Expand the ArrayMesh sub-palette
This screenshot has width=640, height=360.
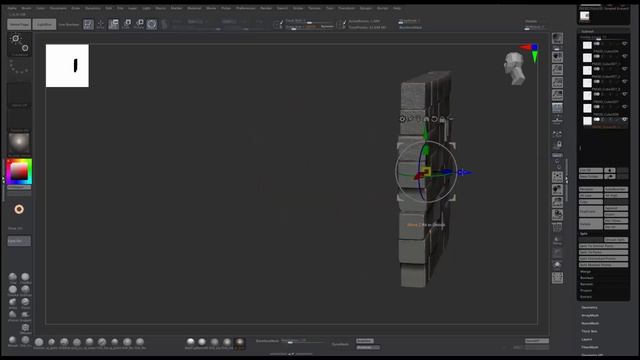[590, 316]
